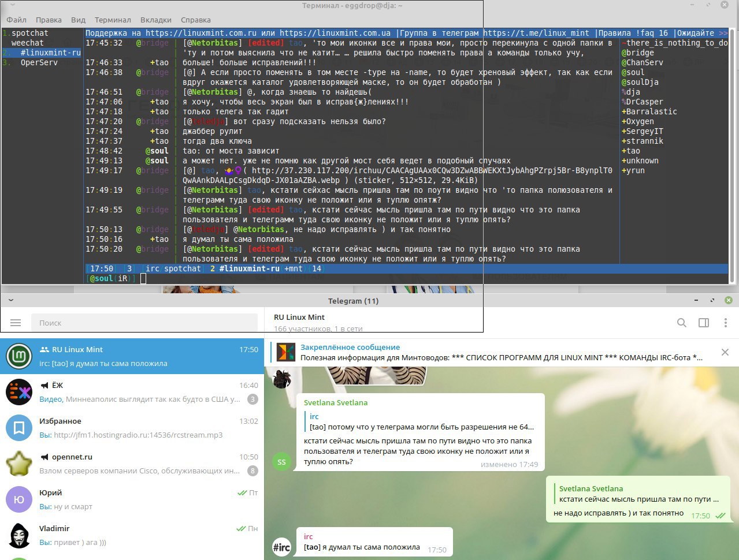This screenshot has height=560, width=739.
Task: Click the 166 участников member count subtitle
Action: 318,328
